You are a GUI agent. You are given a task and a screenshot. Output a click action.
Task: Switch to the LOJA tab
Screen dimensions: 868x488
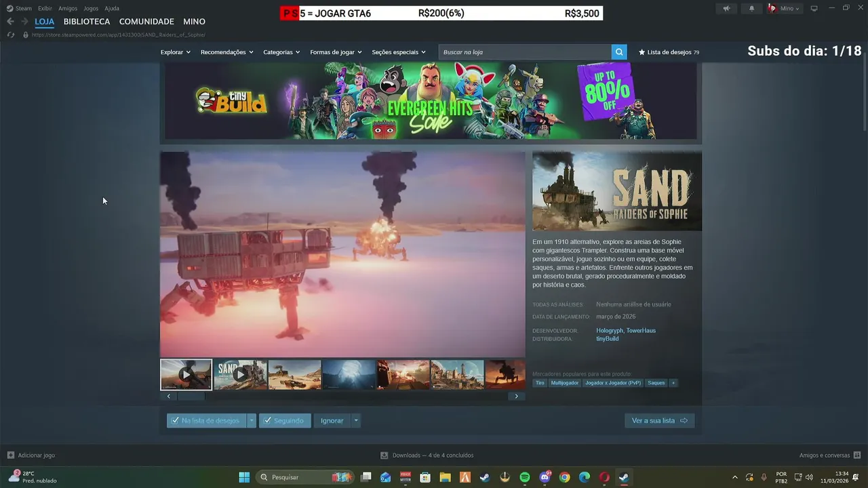click(x=44, y=22)
